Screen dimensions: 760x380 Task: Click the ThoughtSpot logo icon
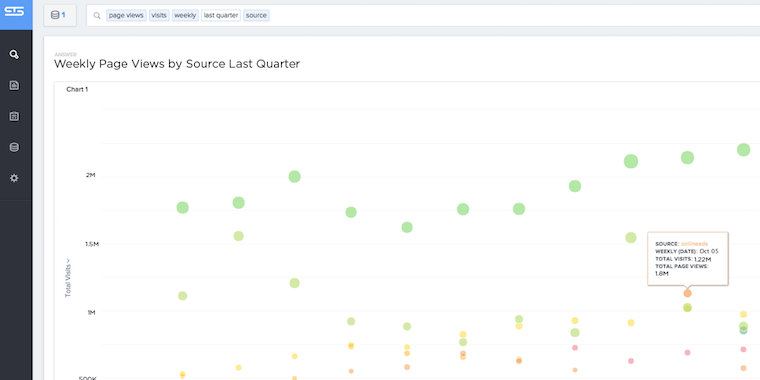(14, 11)
